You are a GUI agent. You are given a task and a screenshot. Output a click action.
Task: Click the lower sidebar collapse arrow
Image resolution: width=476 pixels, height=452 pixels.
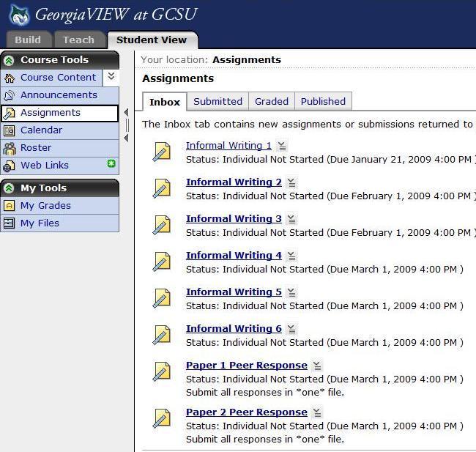126,138
